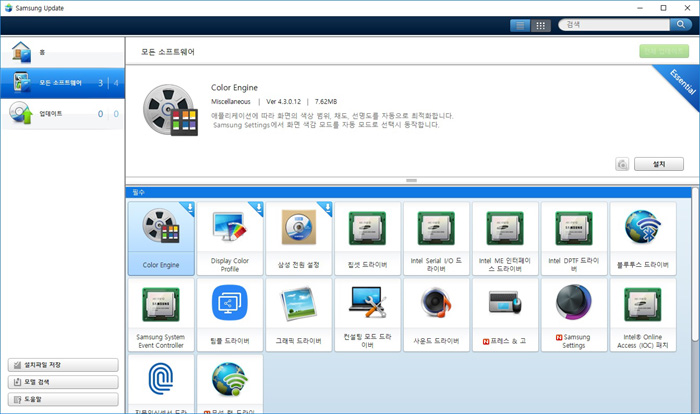700x414 pixels.
Task: Click the Samsung Update title bar icon
Action: 8,8
